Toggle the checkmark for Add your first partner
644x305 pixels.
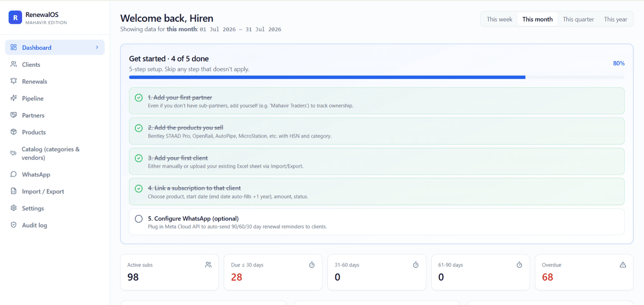(x=138, y=98)
